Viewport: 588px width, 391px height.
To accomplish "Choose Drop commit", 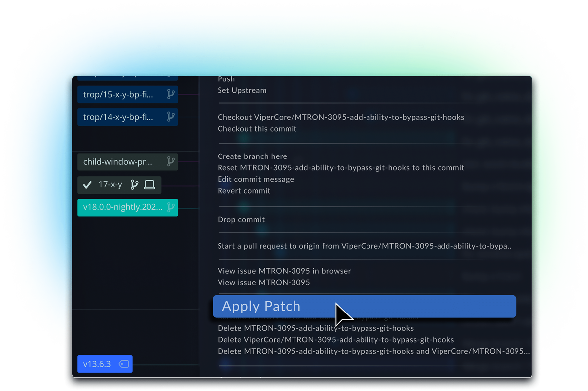I will pos(241,220).
